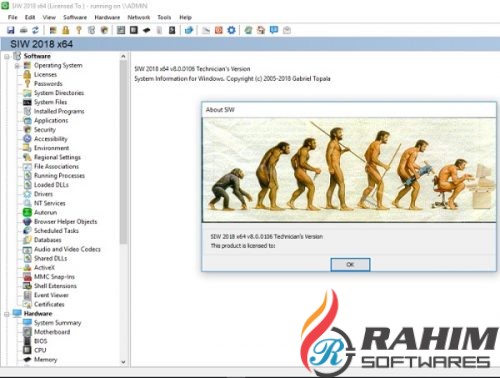Click the Running Processes icon
The height and width of the screenshot is (378, 500).
click(27, 176)
